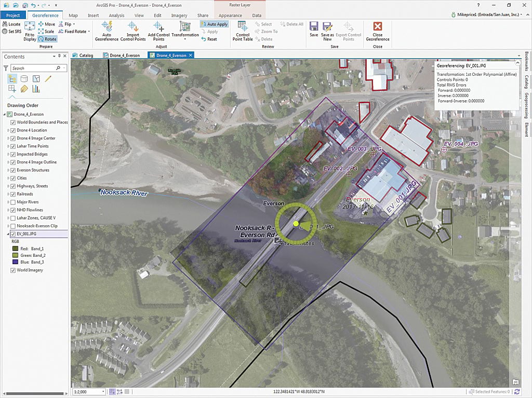Open the Appearance ribbon tab
The width and height of the screenshot is (532, 398).
click(x=230, y=15)
